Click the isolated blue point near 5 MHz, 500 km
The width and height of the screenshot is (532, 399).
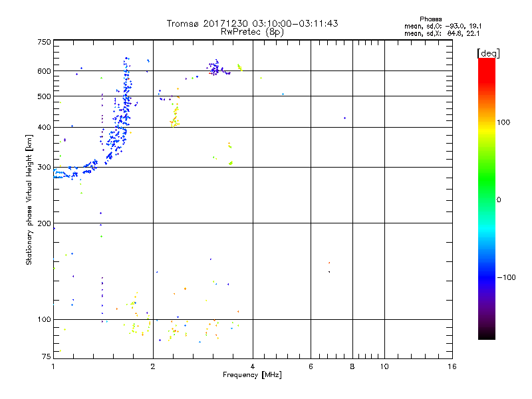tap(283, 94)
